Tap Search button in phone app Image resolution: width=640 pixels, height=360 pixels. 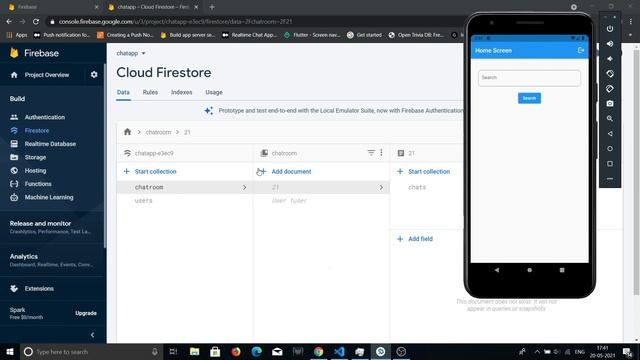pyautogui.click(x=529, y=98)
